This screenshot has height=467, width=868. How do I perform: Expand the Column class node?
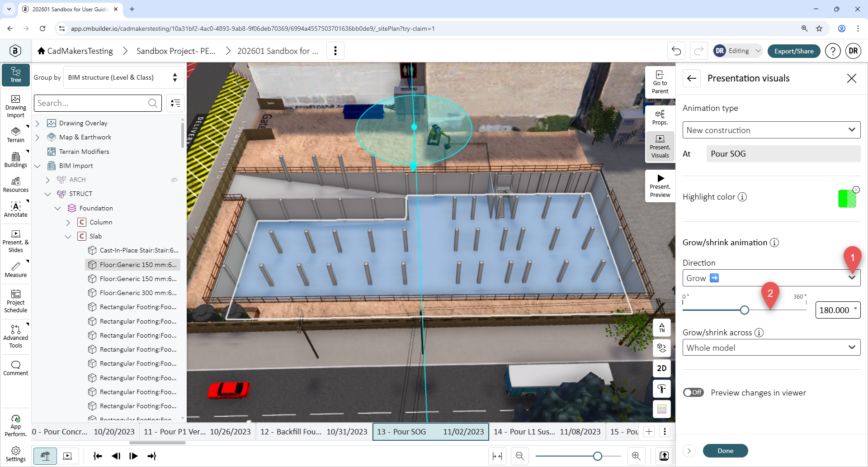(x=68, y=222)
